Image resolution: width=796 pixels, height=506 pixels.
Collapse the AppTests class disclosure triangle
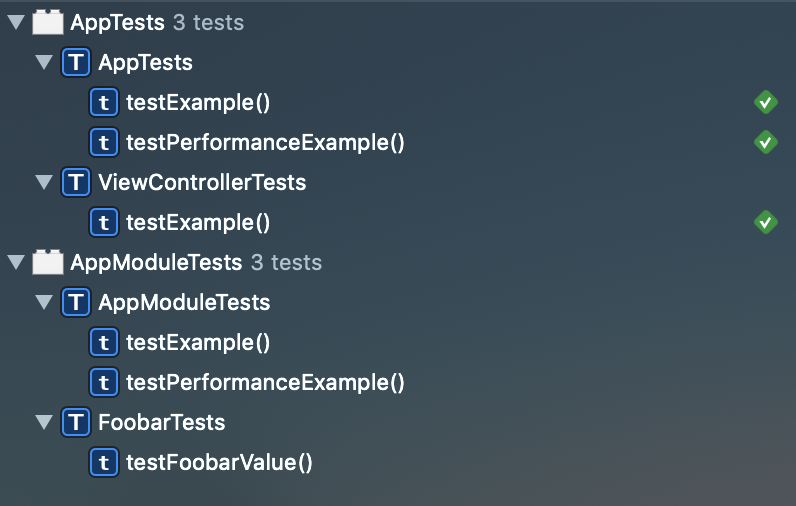[x=43, y=62]
